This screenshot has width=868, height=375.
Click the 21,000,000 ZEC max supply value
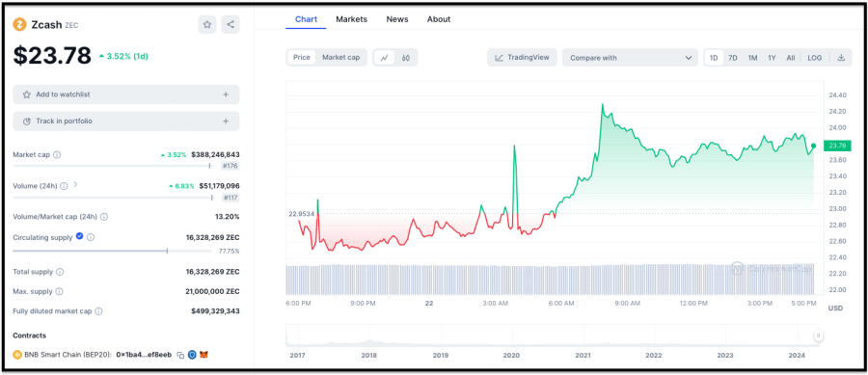(x=213, y=291)
